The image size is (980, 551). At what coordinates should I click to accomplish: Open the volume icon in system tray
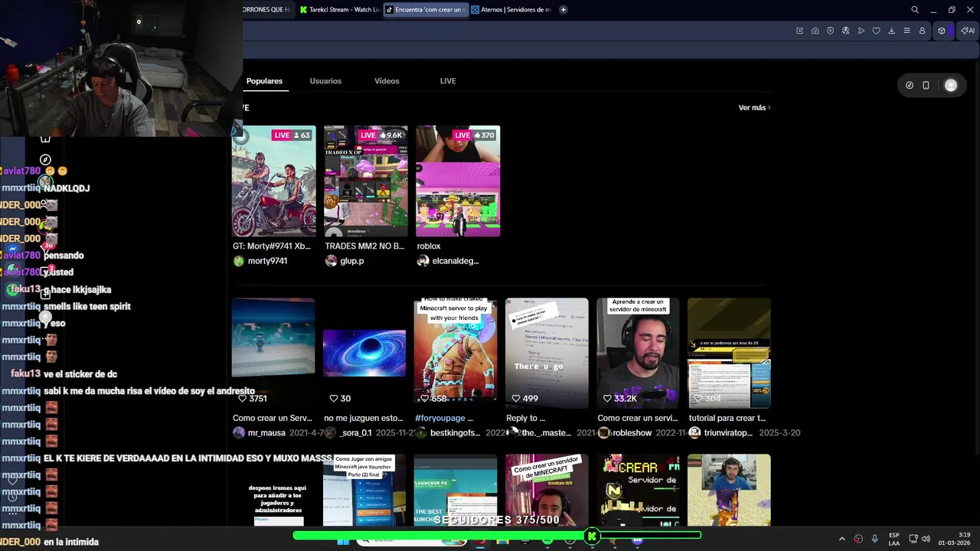pyautogui.click(x=926, y=539)
